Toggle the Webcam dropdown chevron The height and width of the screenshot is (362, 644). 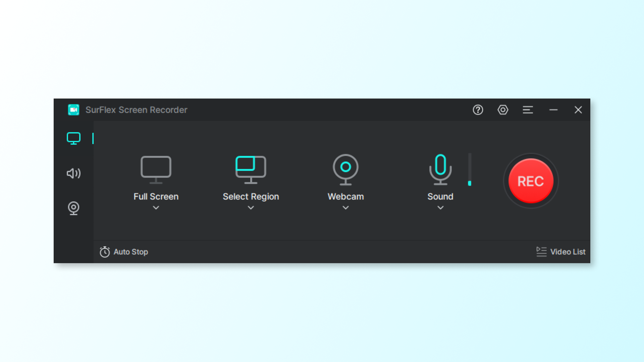[346, 208]
